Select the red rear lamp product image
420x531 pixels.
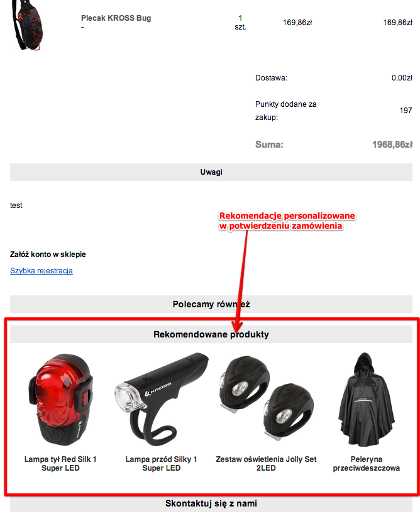point(60,400)
